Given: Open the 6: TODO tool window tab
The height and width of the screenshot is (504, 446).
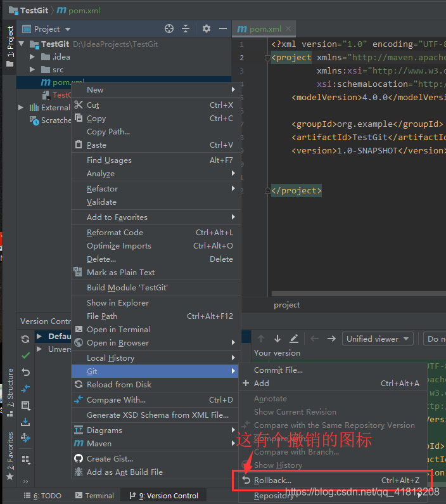Looking at the screenshot, I should [42, 496].
